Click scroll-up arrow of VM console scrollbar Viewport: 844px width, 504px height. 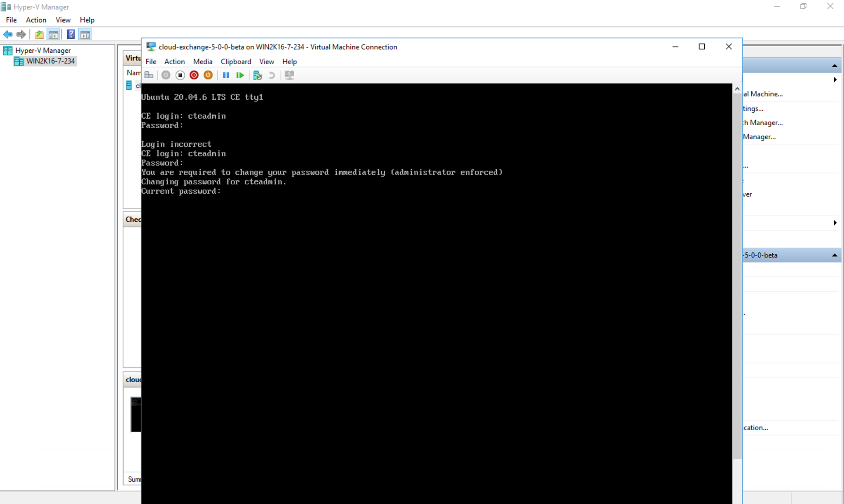pos(737,89)
